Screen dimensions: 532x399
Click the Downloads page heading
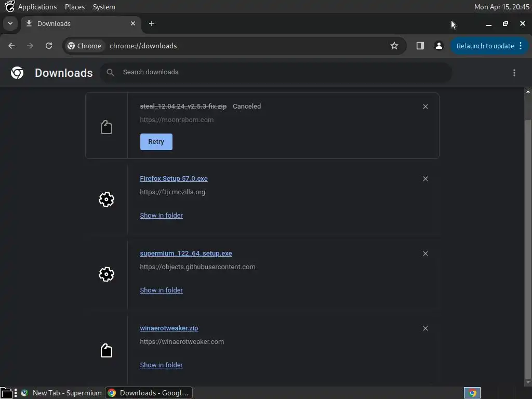(x=64, y=73)
